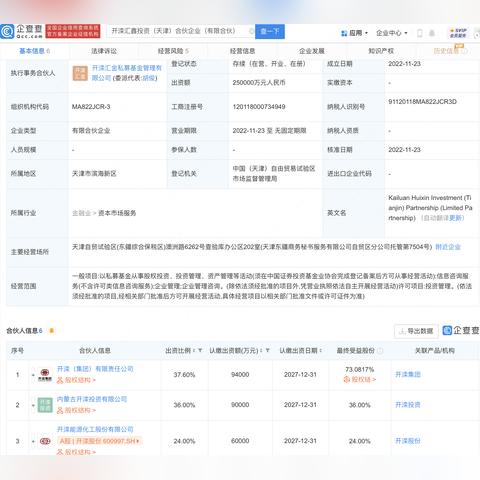Viewport: 480px width, 480px height.
Task: Click the 导出数据 export button
Action: click(x=416, y=331)
